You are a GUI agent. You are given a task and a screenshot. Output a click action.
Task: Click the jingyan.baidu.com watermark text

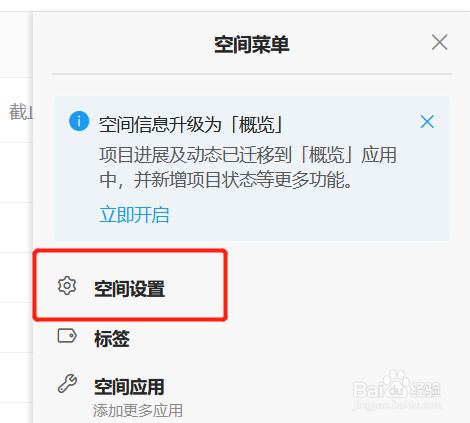397,405
